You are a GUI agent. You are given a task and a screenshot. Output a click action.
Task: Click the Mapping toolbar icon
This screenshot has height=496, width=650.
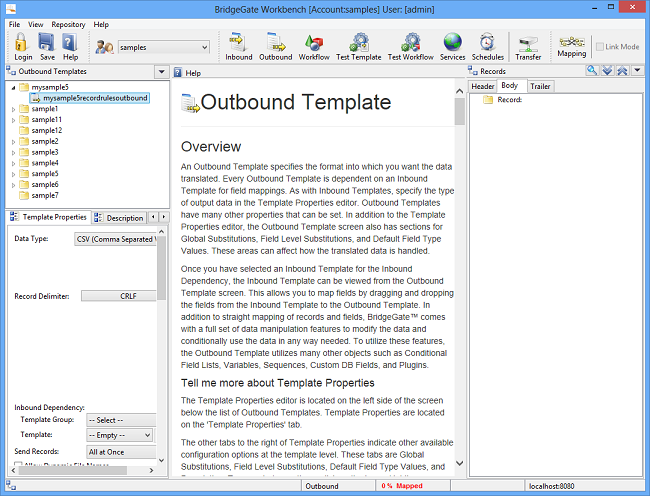[x=572, y=42]
